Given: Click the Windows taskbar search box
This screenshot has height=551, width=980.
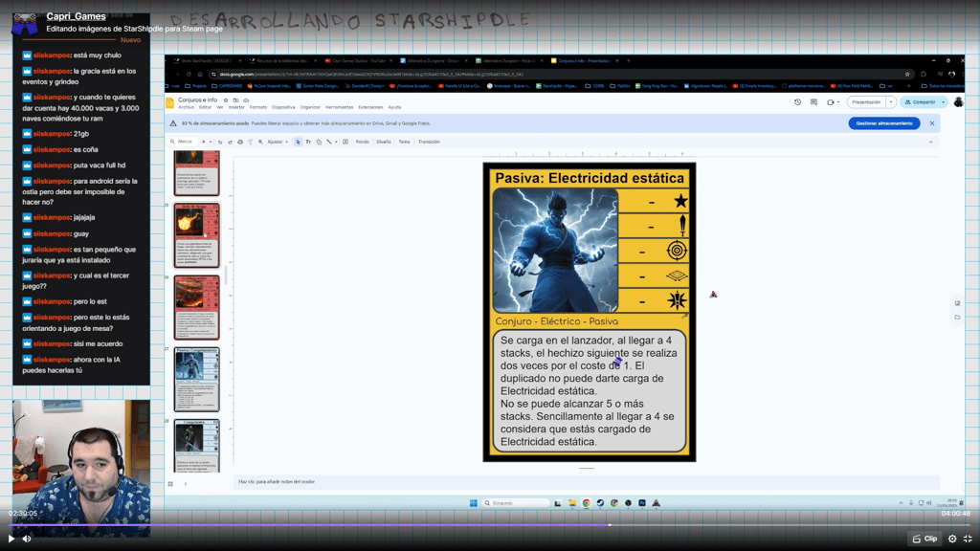Looking at the screenshot, I should click(x=516, y=503).
